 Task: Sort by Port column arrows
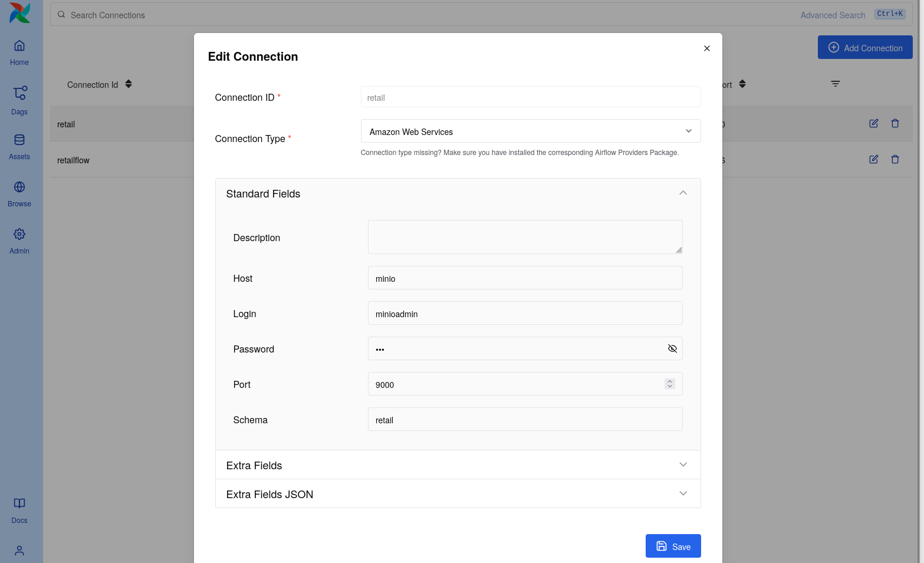[742, 84]
